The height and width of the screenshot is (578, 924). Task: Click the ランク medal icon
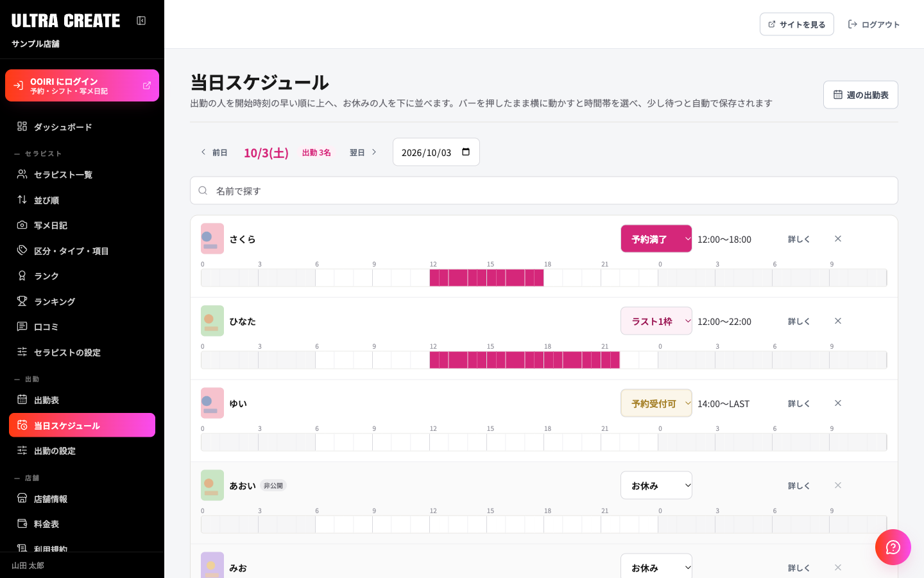click(22, 276)
